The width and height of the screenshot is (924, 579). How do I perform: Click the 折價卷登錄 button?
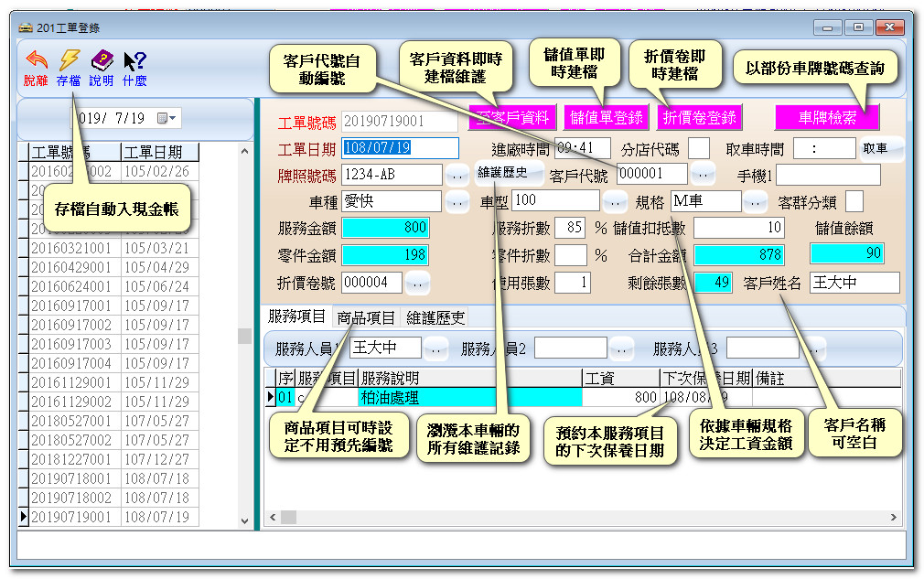[x=699, y=117]
